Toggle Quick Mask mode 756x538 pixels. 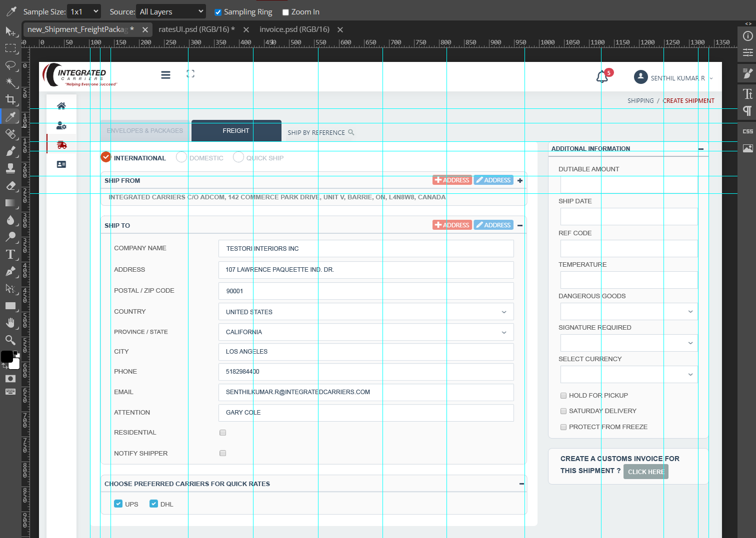pos(10,379)
